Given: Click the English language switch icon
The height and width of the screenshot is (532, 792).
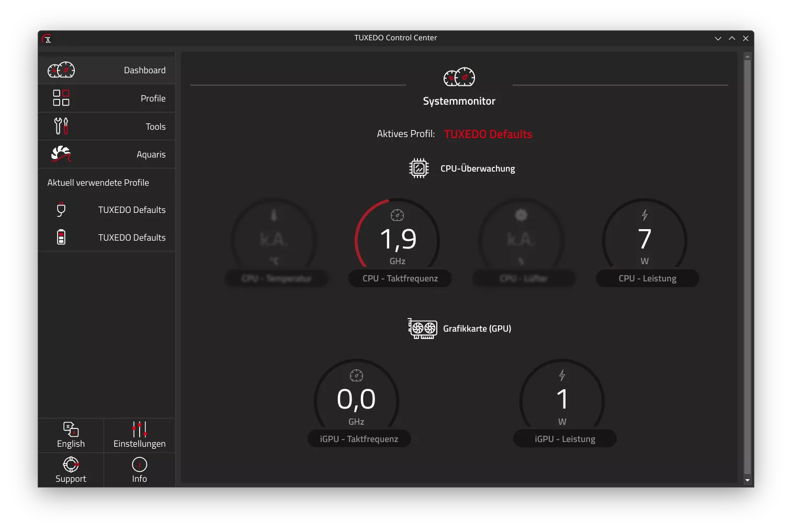Looking at the screenshot, I should click(x=71, y=429).
